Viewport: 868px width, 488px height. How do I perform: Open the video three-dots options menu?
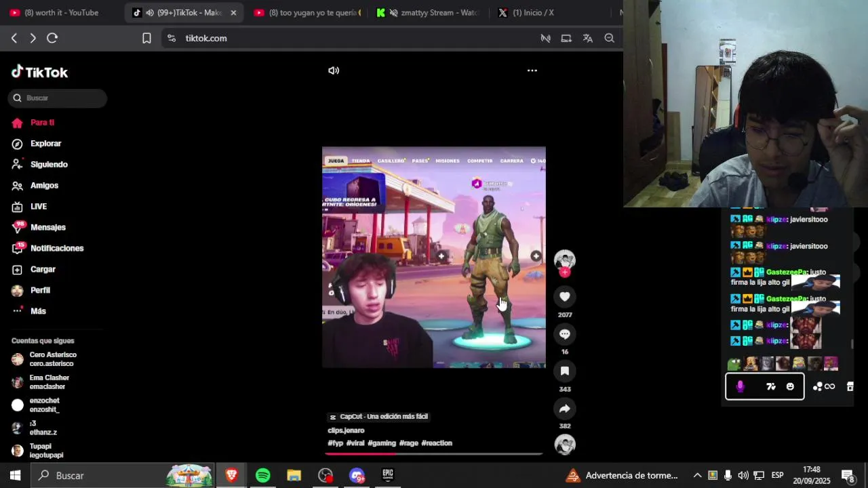tap(532, 70)
